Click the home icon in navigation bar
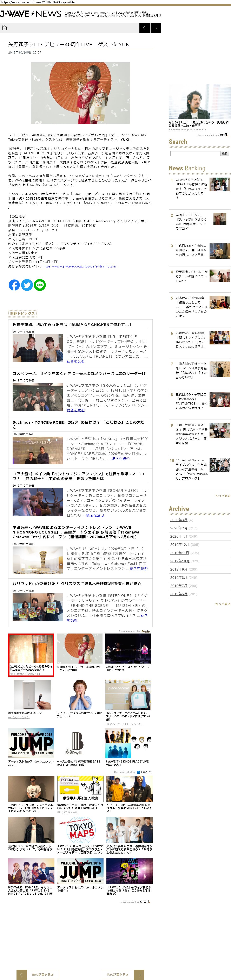The image size is (231, 980). 5,28
